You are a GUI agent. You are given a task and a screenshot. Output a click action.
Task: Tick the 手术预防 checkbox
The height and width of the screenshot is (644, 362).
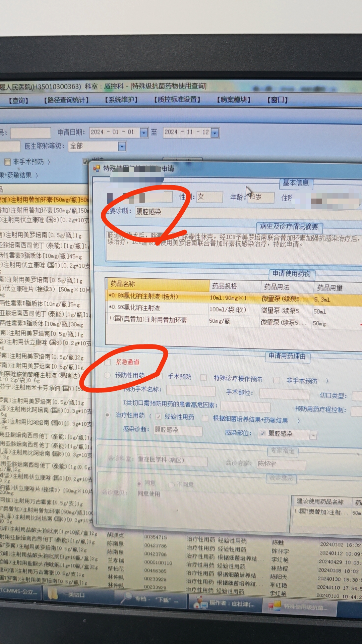click(x=160, y=376)
